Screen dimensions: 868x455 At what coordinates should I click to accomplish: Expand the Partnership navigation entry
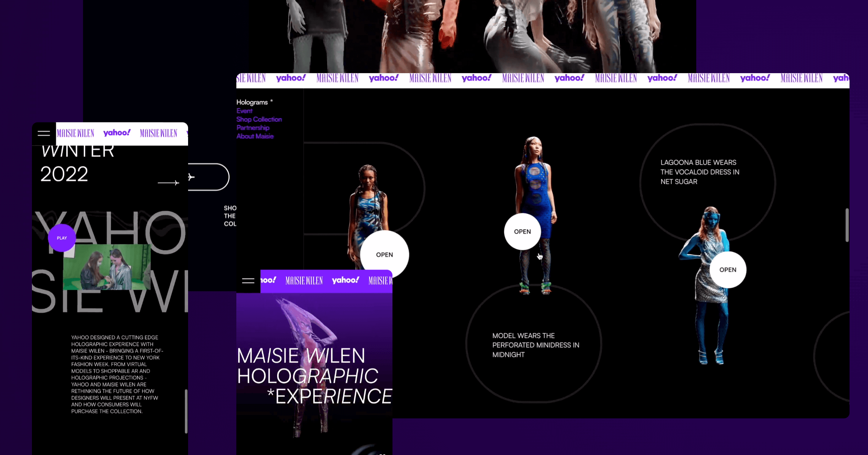coord(253,128)
